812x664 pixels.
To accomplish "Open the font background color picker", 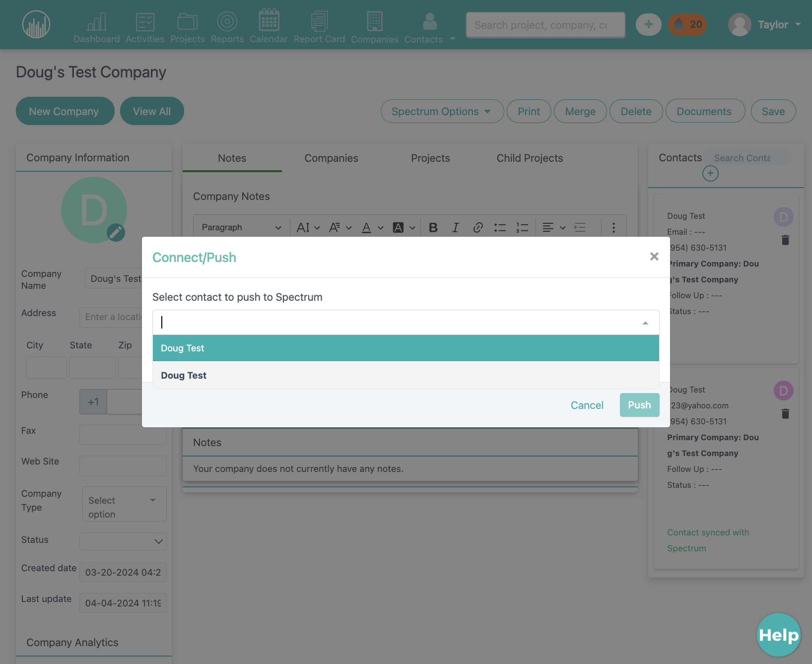I will point(404,227).
